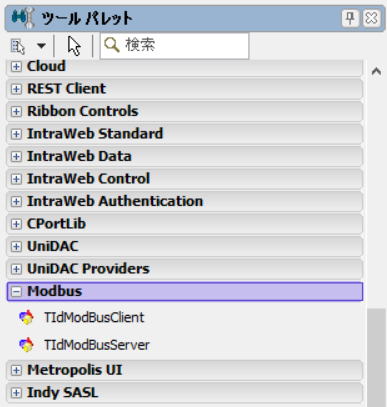Click the magnifier search icon
387x407 pixels.
pos(112,45)
